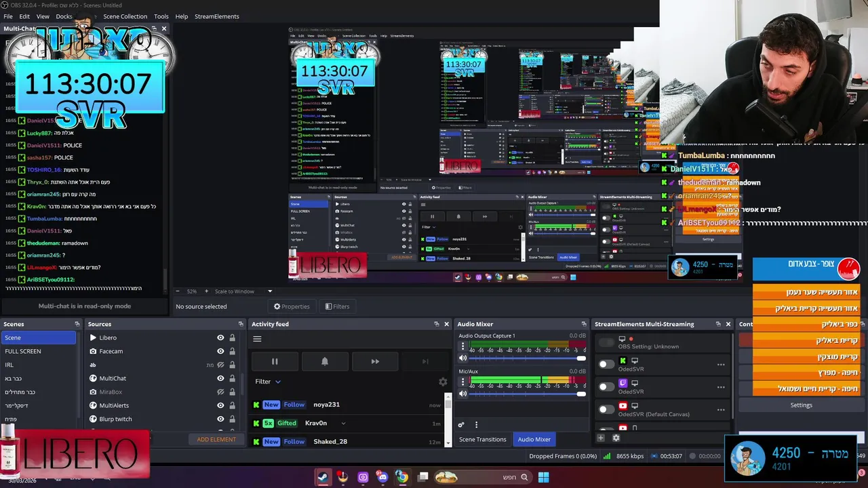
Task: Open Discord from the taskbar
Action: tap(382, 477)
